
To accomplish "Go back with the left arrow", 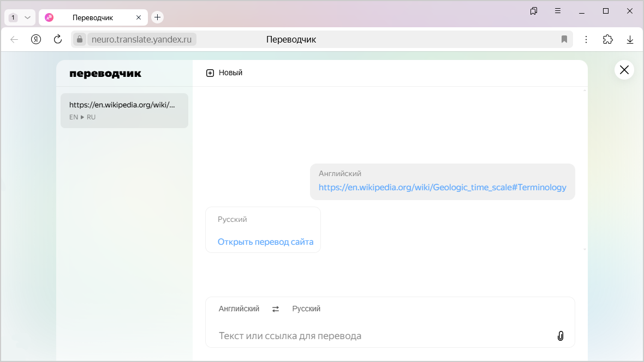I will click(x=14, y=39).
